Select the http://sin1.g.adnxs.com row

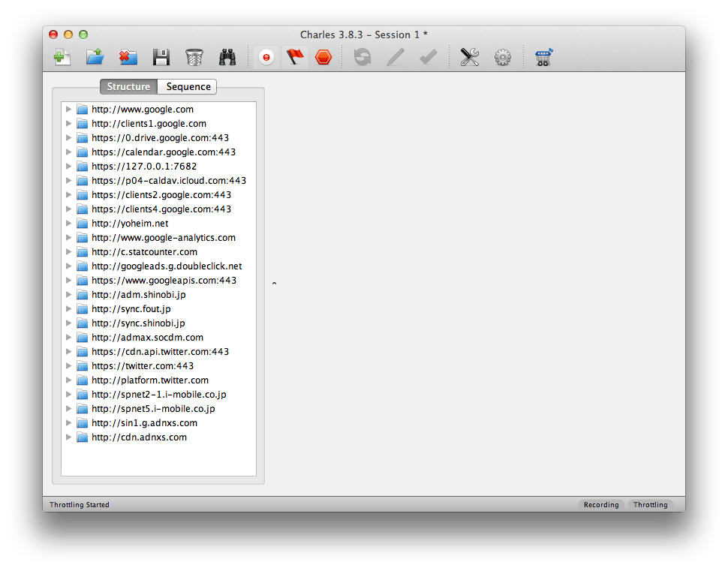(x=158, y=423)
